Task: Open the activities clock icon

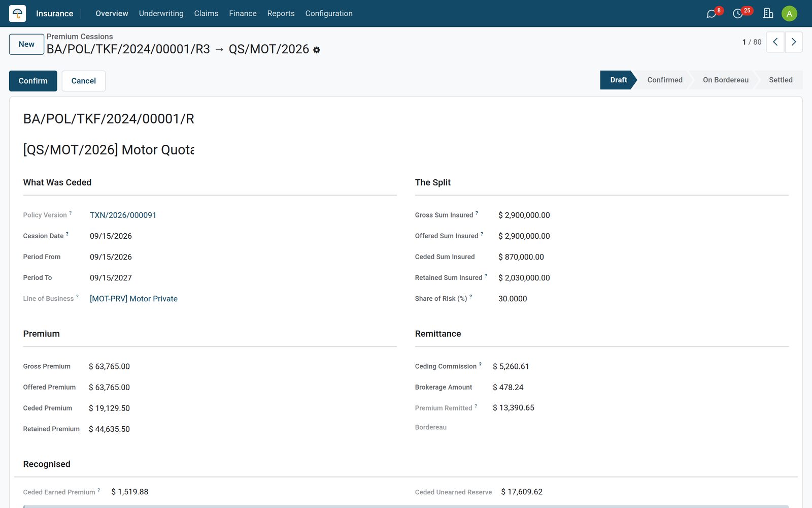Action: tap(738, 14)
